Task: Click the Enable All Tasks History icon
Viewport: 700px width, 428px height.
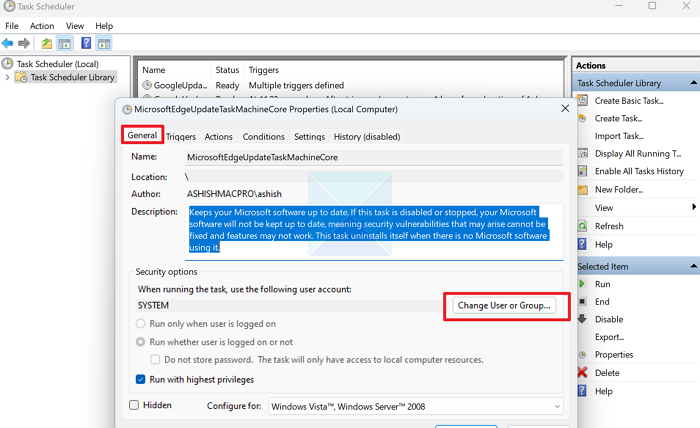Action: [x=583, y=171]
